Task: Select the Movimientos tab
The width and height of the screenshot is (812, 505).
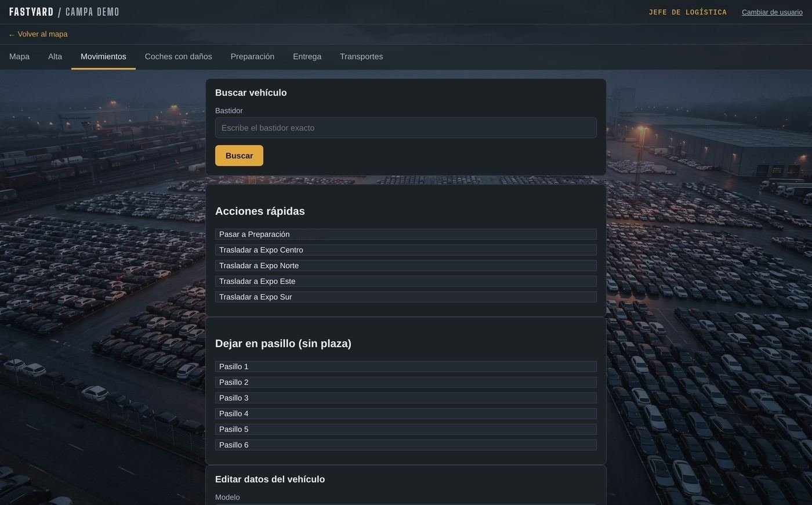Action: point(103,57)
